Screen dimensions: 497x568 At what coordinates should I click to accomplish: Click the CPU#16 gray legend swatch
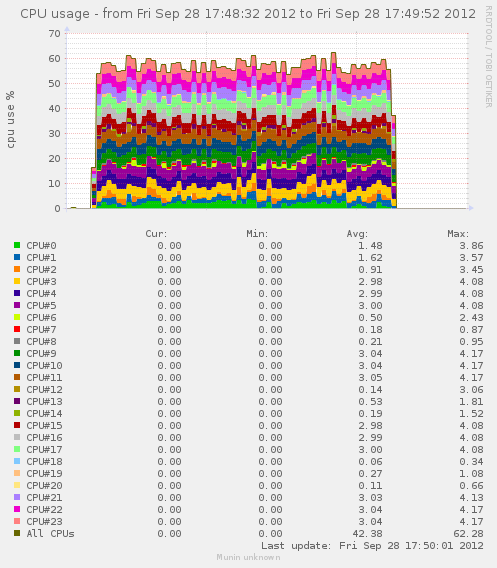pos(17,437)
